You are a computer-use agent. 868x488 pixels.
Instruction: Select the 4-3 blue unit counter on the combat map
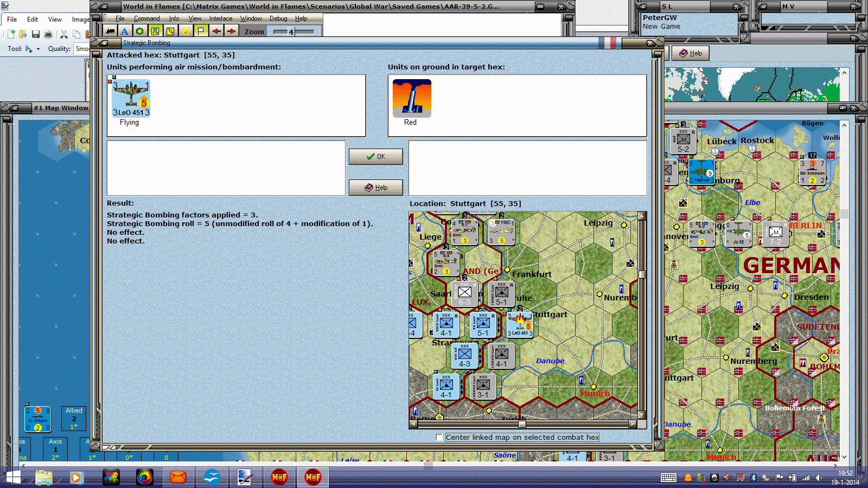click(x=465, y=356)
